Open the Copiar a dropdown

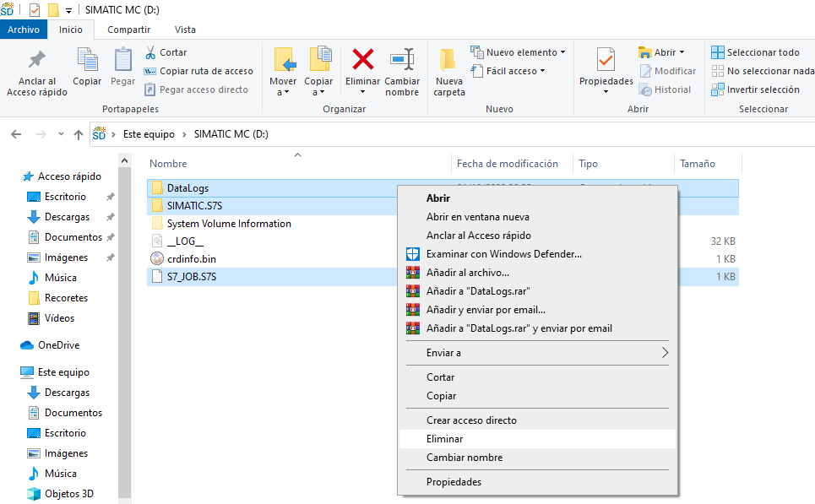click(x=318, y=72)
